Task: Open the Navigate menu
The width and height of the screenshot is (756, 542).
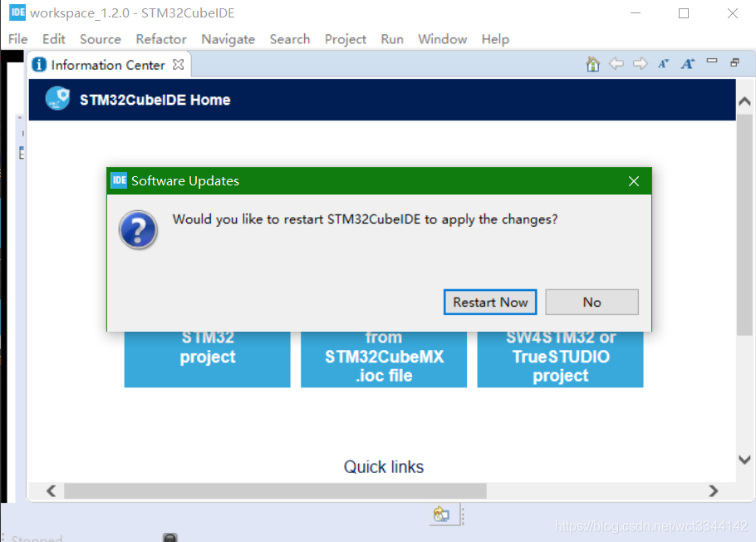Action: (x=228, y=39)
